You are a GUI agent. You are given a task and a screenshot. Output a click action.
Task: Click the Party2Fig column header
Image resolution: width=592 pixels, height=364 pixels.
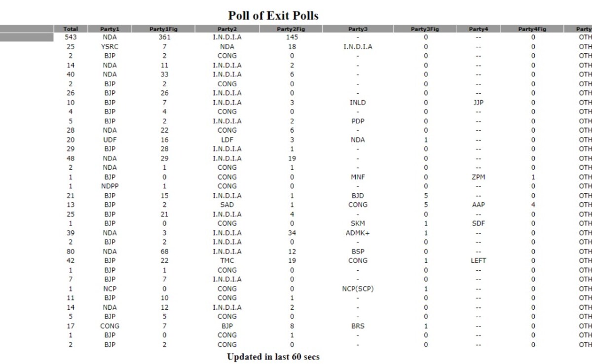(x=292, y=29)
